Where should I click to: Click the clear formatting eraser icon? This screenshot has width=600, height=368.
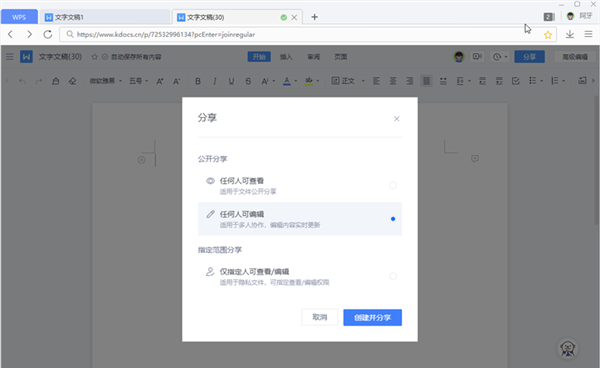click(72, 81)
